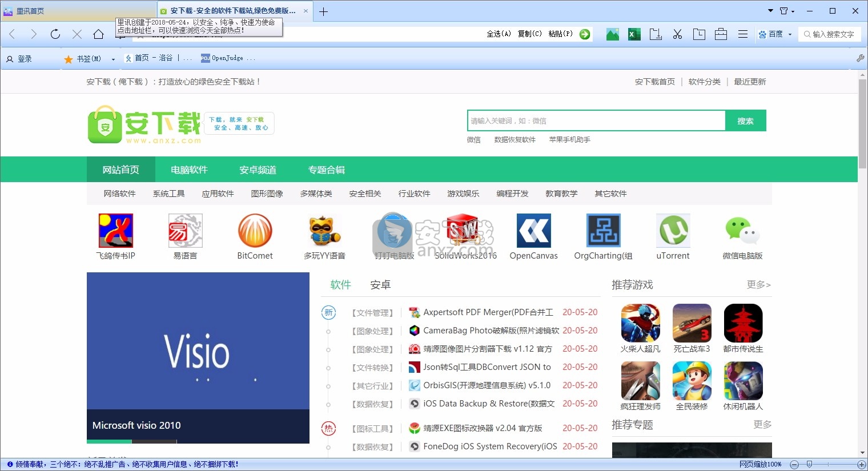Open the 电脑软件 nav tab
The width and height of the screenshot is (868, 471).
pyautogui.click(x=189, y=170)
